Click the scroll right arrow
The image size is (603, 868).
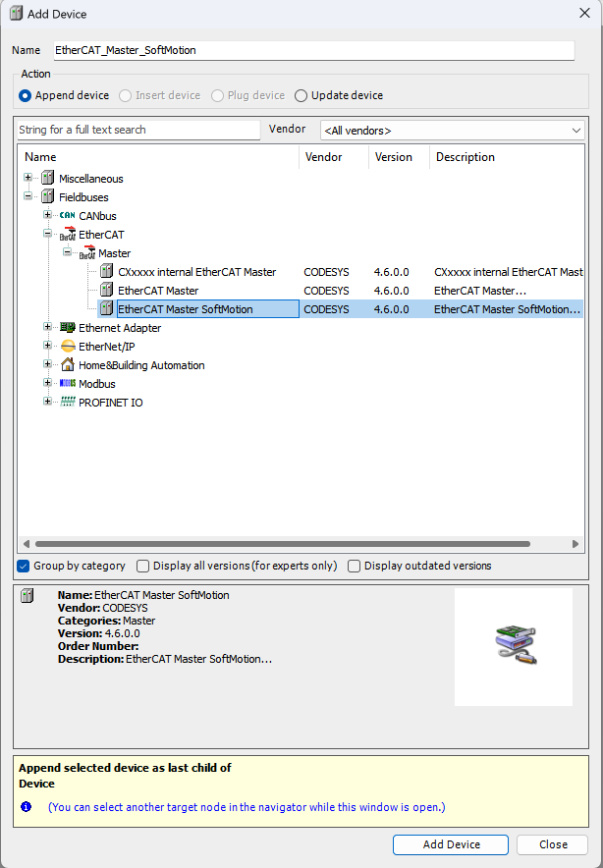coord(576,544)
